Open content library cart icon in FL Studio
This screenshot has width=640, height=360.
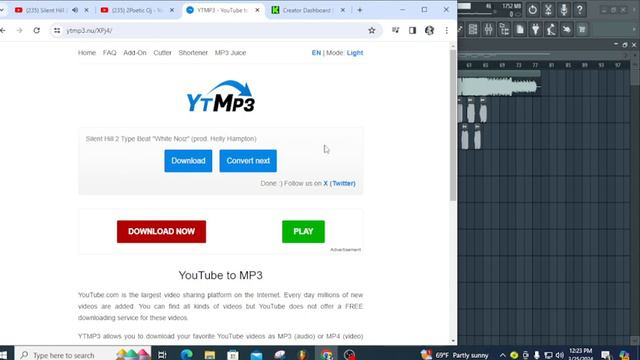582,29
